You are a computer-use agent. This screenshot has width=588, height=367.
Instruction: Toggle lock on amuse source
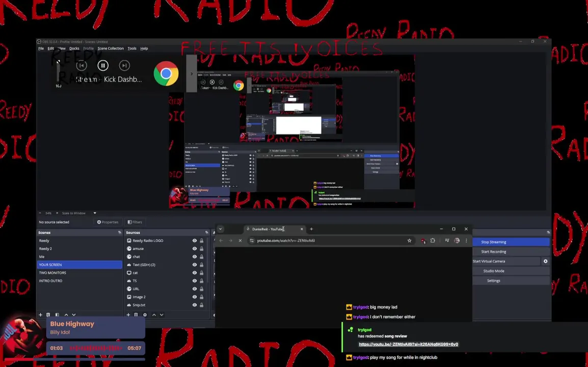pos(201,249)
